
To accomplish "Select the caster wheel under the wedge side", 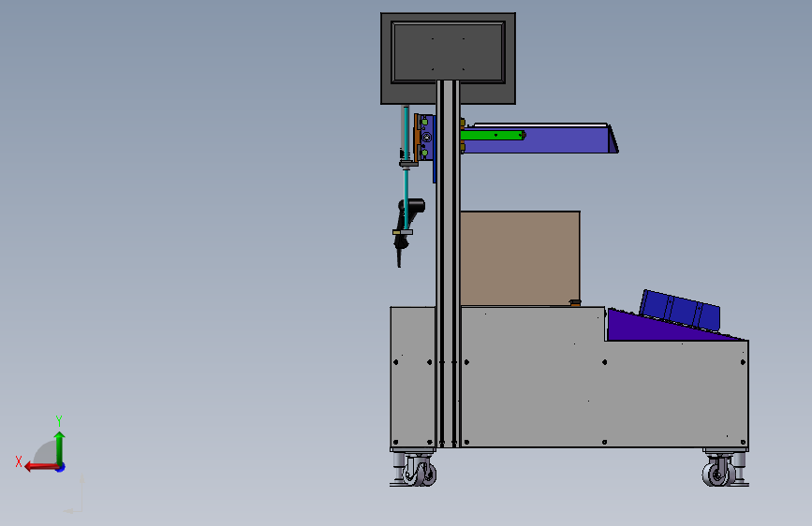I will tap(718, 473).
